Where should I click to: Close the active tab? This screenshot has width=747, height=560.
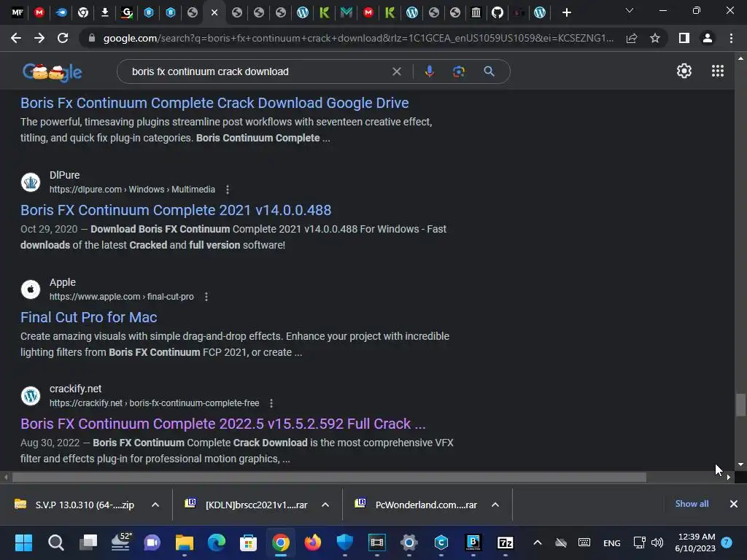click(214, 12)
